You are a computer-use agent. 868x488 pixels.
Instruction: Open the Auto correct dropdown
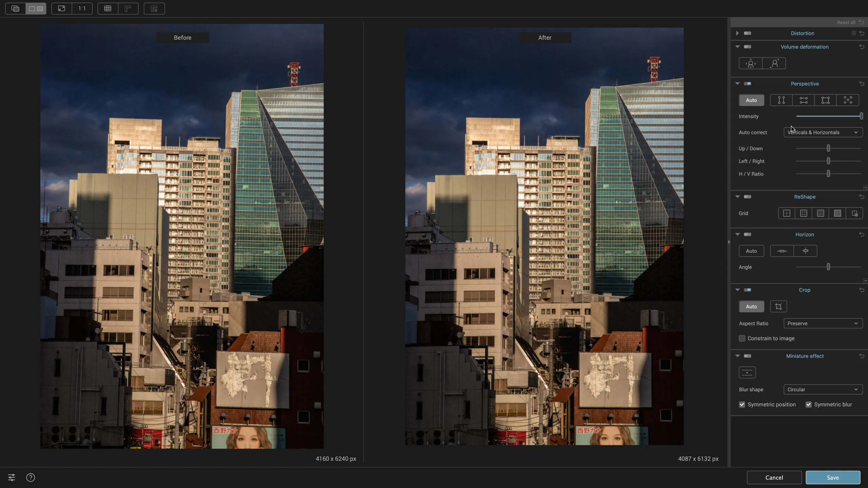[823, 132]
